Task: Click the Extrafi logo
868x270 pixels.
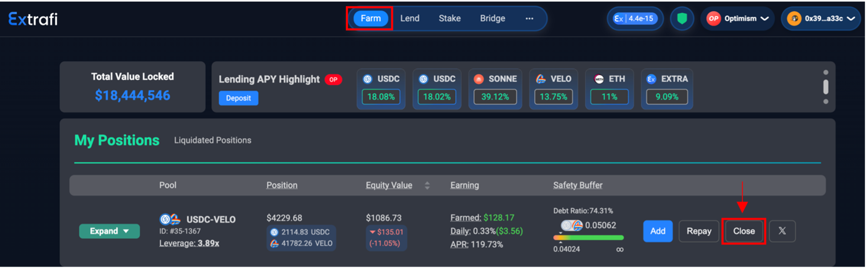Action: (33, 19)
